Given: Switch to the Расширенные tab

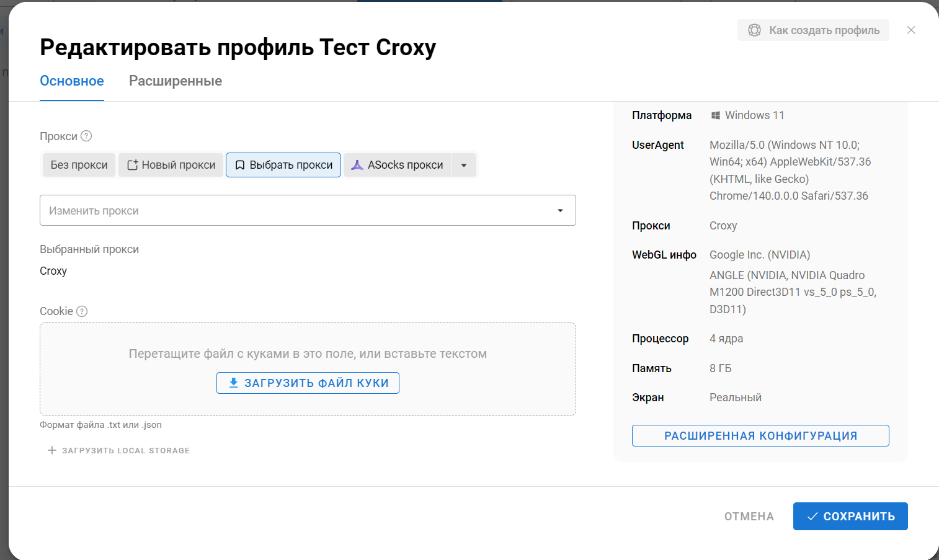Looking at the screenshot, I should (176, 81).
